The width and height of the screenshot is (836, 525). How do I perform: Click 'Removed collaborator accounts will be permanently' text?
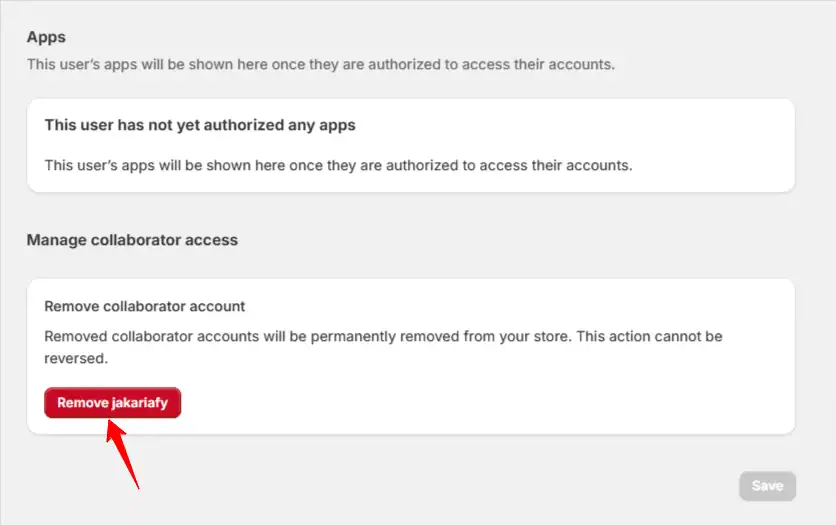tap(220, 336)
